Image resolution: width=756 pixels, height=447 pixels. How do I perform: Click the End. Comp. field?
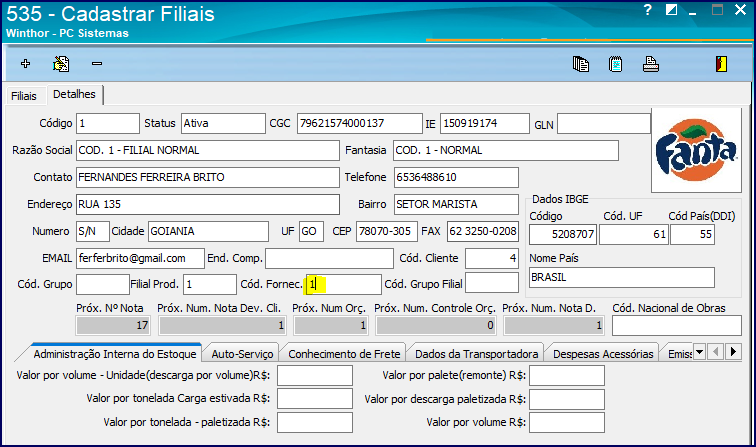[x=329, y=258]
